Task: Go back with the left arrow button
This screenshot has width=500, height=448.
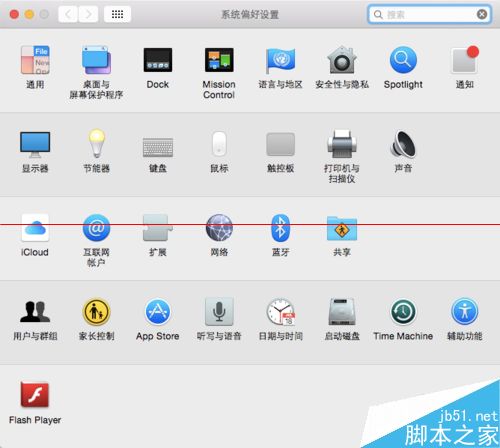Action: (x=68, y=14)
